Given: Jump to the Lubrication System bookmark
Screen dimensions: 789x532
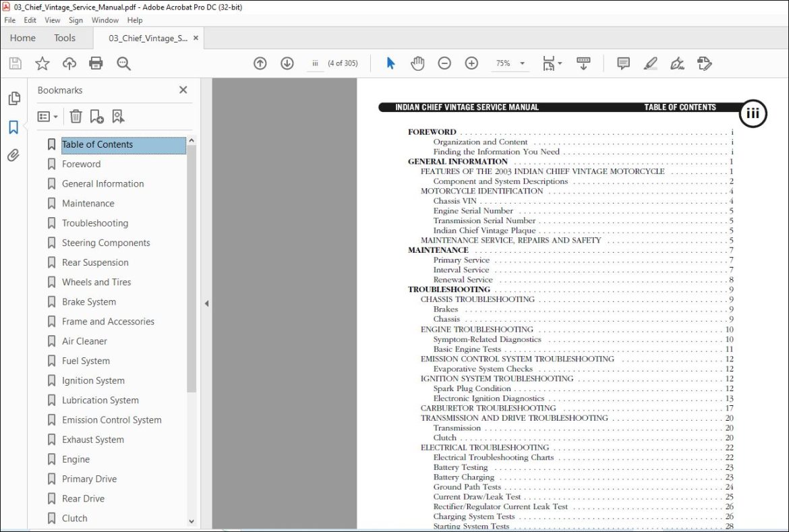Looking at the screenshot, I should pos(100,400).
